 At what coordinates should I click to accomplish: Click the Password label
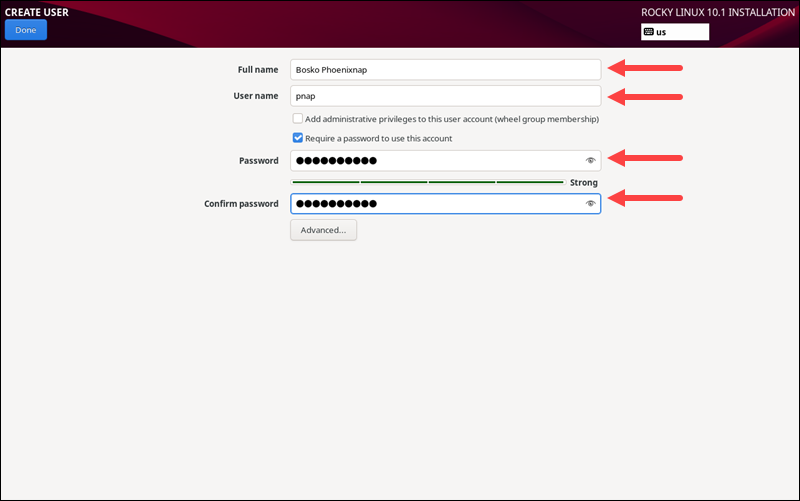[259, 161]
